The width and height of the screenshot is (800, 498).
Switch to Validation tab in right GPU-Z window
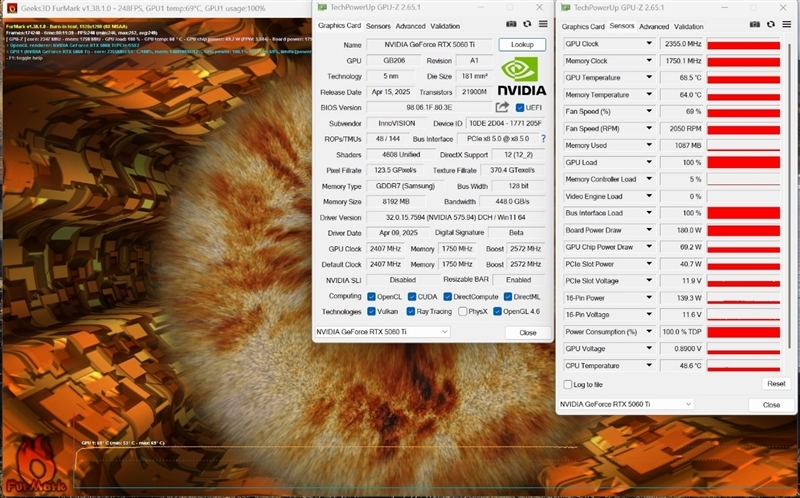688,27
